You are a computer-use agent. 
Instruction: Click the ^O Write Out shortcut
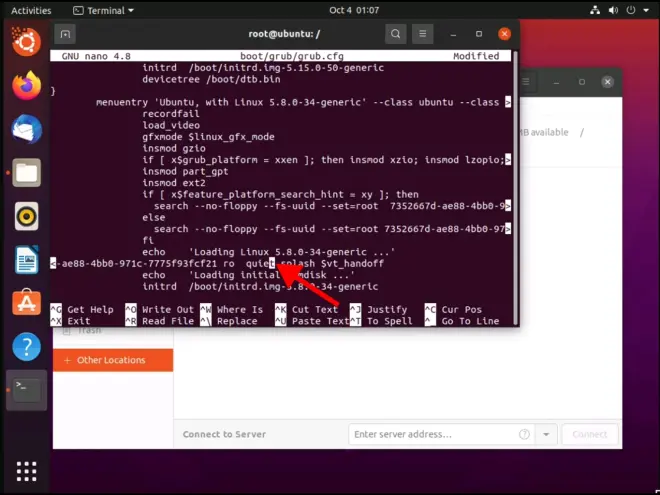pyautogui.click(x=160, y=309)
